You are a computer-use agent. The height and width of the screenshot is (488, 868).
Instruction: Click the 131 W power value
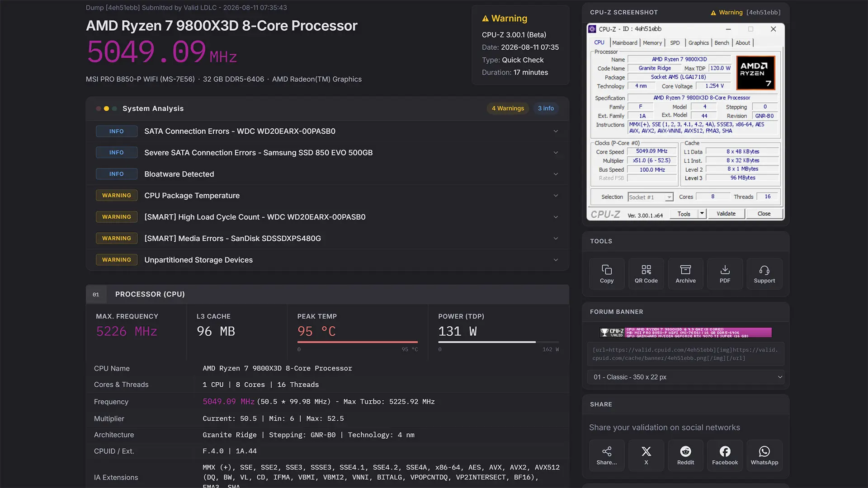coord(458,332)
